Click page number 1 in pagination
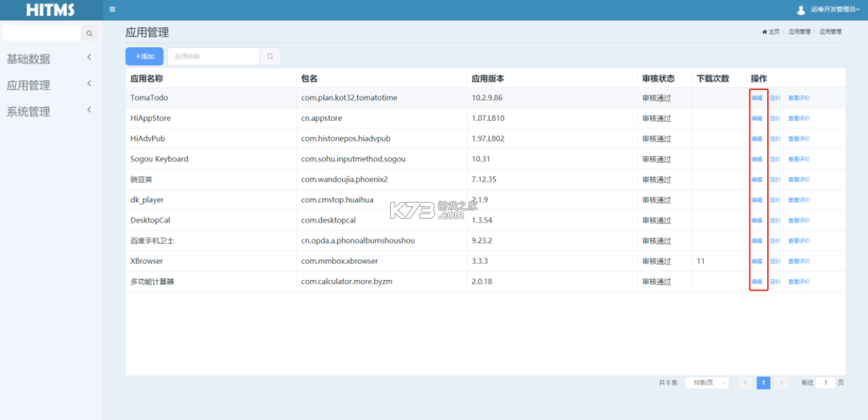868x420 pixels. pos(763,383)
